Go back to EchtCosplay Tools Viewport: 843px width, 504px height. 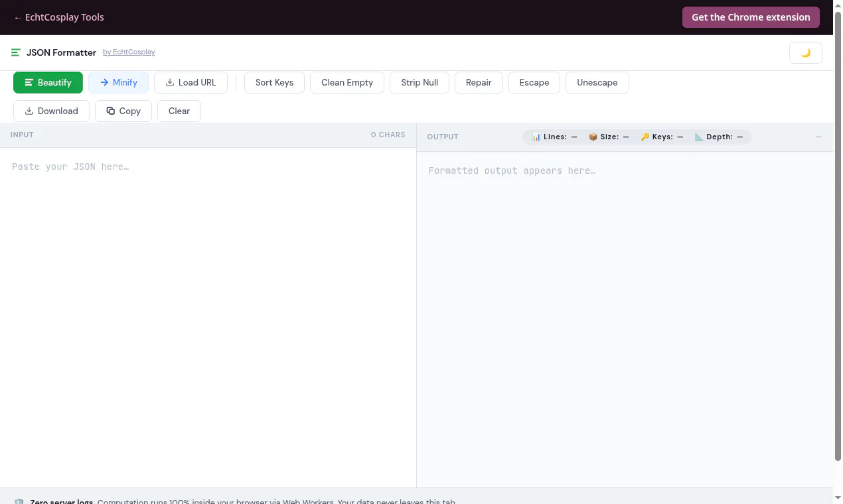(x=59, y=17)
